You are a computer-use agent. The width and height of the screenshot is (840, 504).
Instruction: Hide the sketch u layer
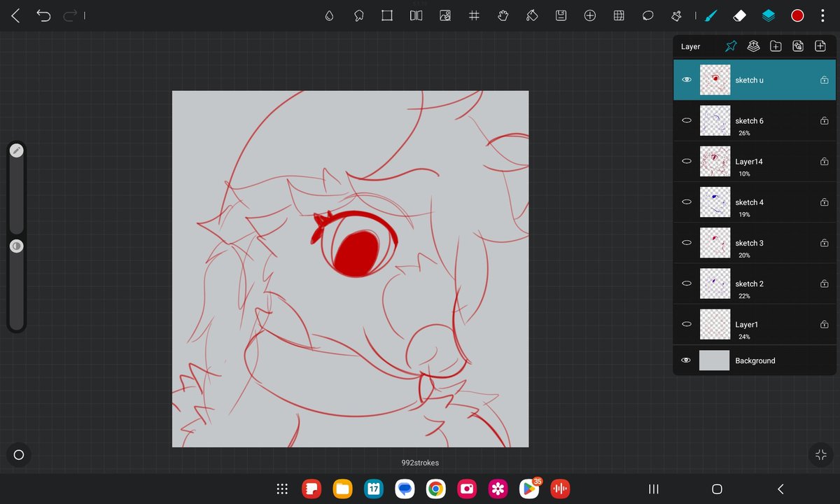tap(687, 79)
